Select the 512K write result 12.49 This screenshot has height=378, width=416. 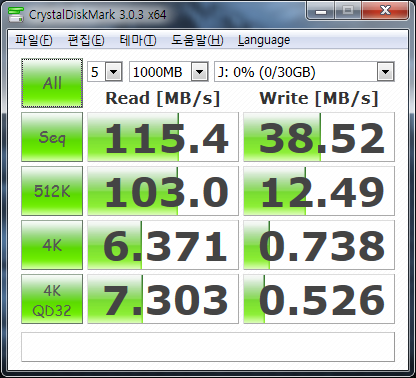[319, 191]
